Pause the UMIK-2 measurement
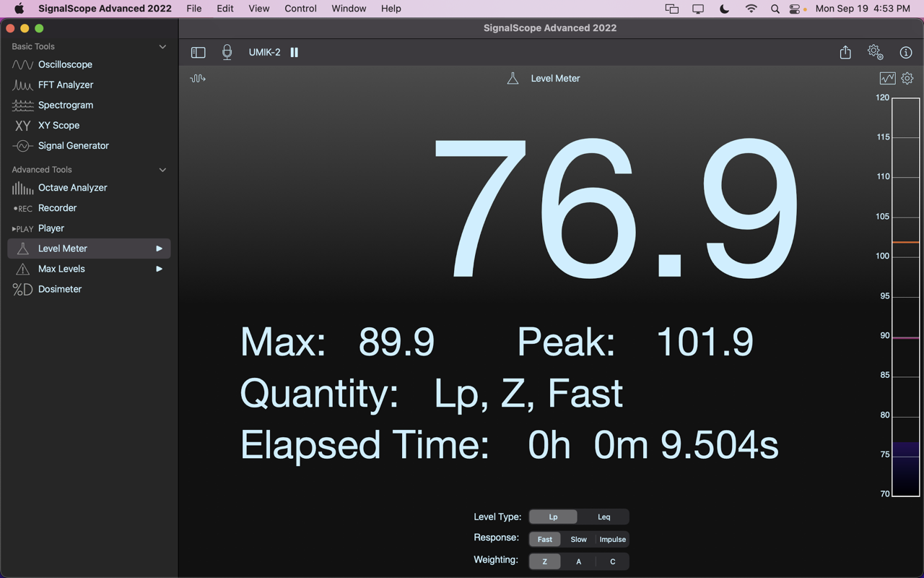The width and height of the screenshot is (924, 578). pyautogui.click(x=295, y=52)
